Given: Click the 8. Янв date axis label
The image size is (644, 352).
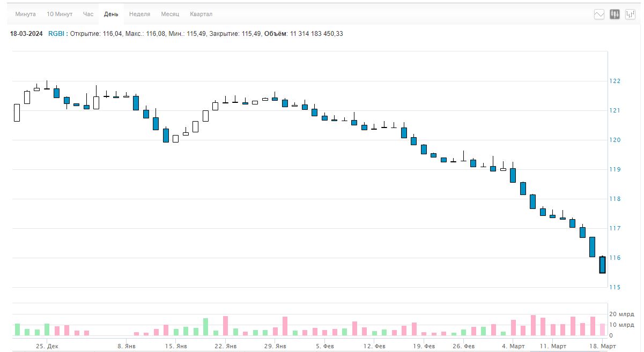Looking at the screenshot, I should pyautogui.click(x=127, y=347).
